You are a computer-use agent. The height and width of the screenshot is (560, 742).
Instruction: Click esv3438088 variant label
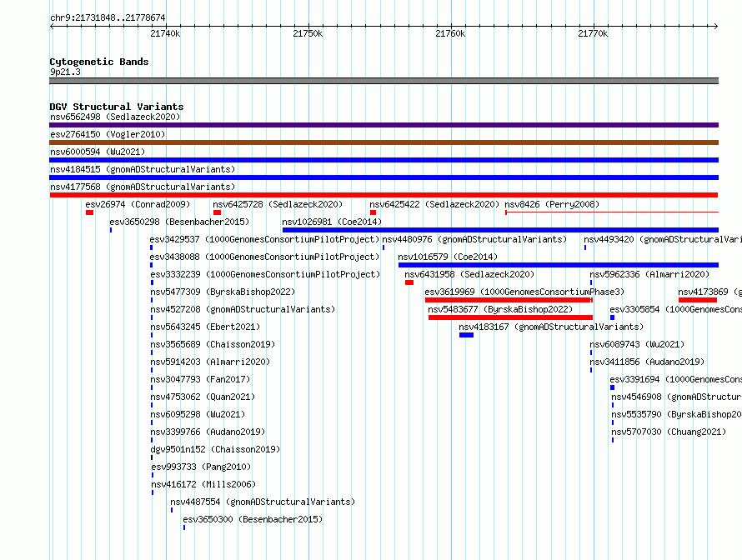264,257
